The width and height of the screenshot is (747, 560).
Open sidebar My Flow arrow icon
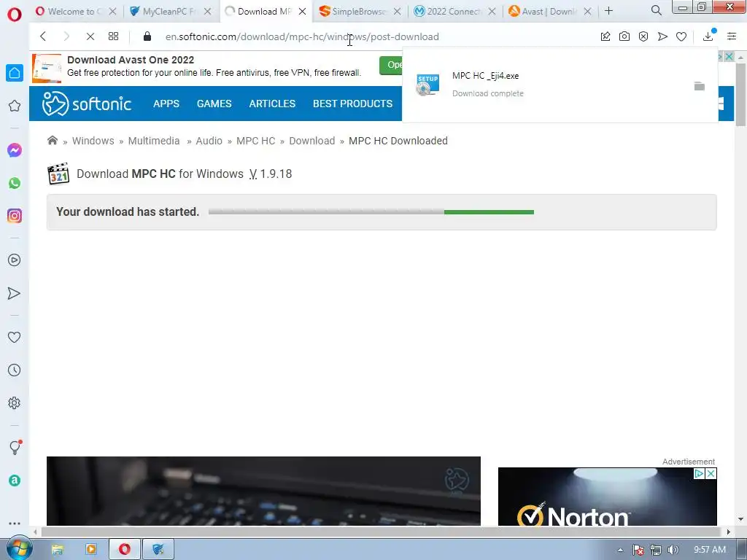click(15, 293)
